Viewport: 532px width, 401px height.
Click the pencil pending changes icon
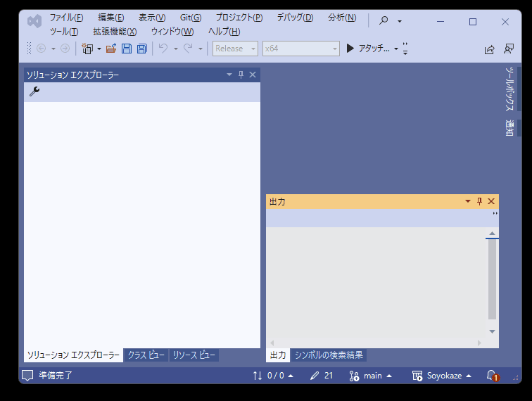click(x=315, y=376)
